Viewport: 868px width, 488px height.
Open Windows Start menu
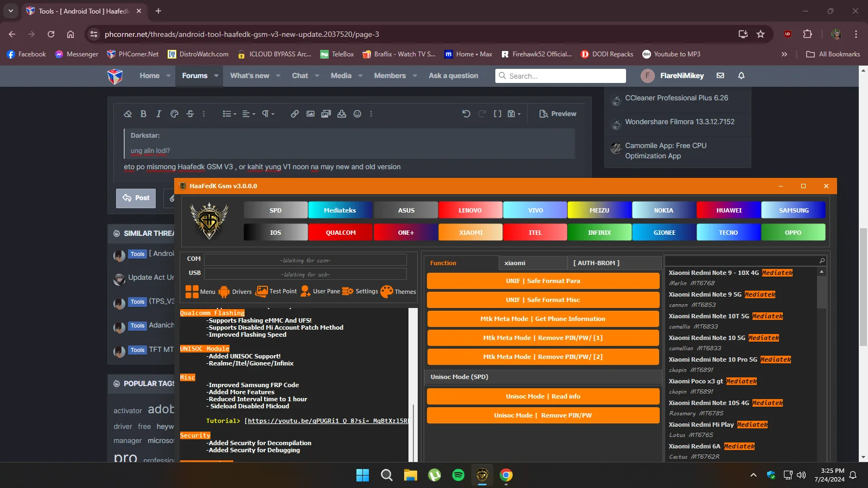point(363,476)
